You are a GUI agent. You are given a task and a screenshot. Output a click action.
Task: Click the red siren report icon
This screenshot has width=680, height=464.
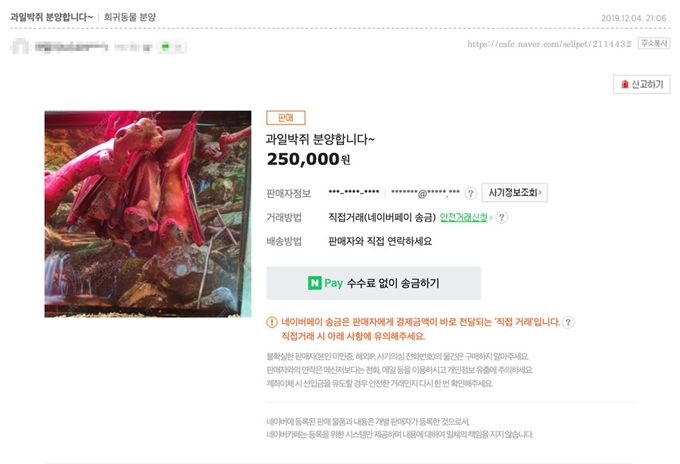(624, 84)
